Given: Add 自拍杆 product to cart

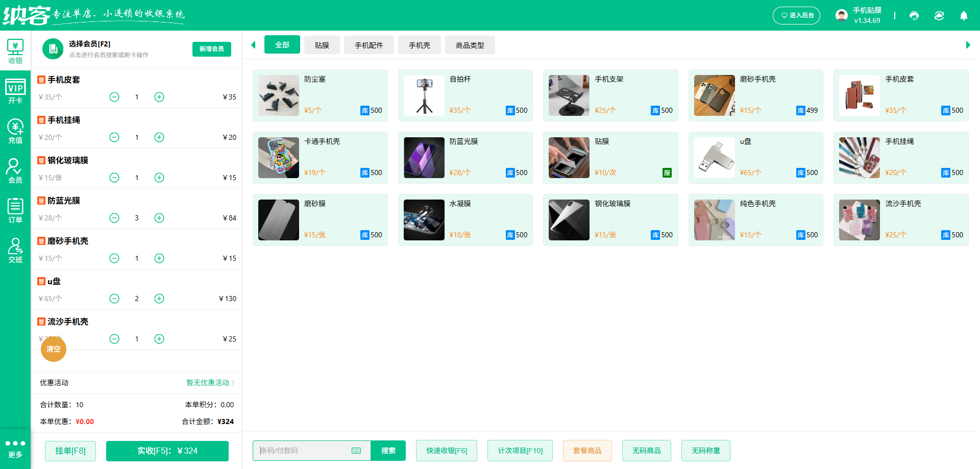Looking at the screenshot, I should [465, 95].
